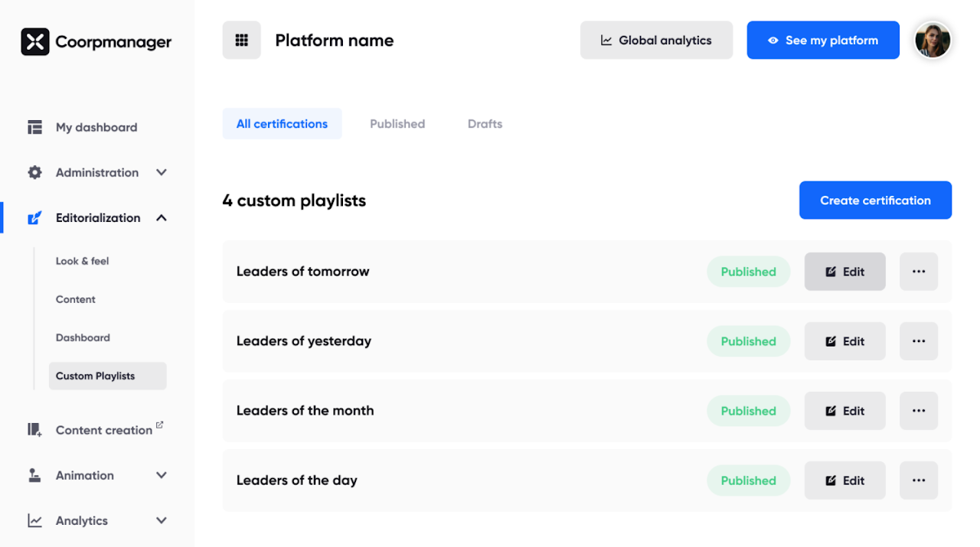The image size is (980, 547).
Task: Click the Create certification button
Action: coord(876,200)
